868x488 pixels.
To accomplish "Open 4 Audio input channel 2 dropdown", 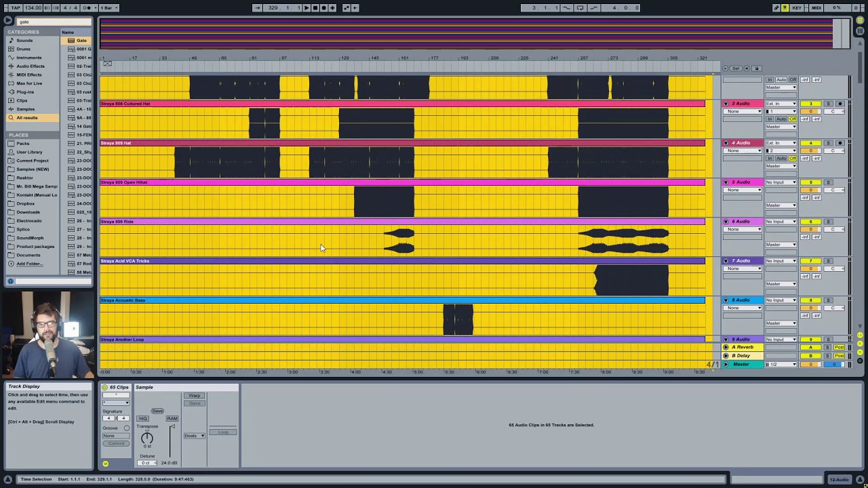I will tap(781, 150).
